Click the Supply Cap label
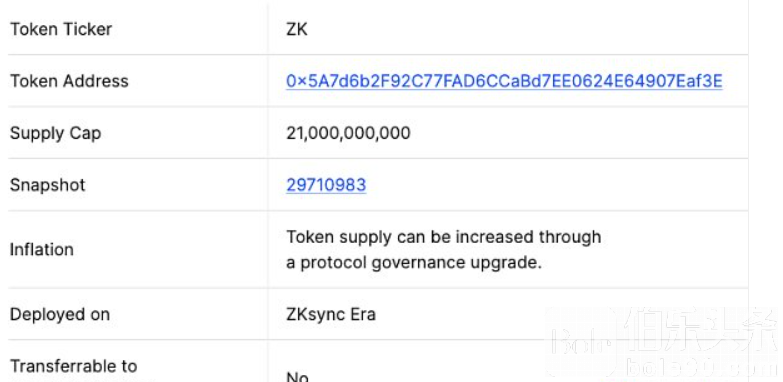This screenshot has height=382, width=783. (55, 133)
